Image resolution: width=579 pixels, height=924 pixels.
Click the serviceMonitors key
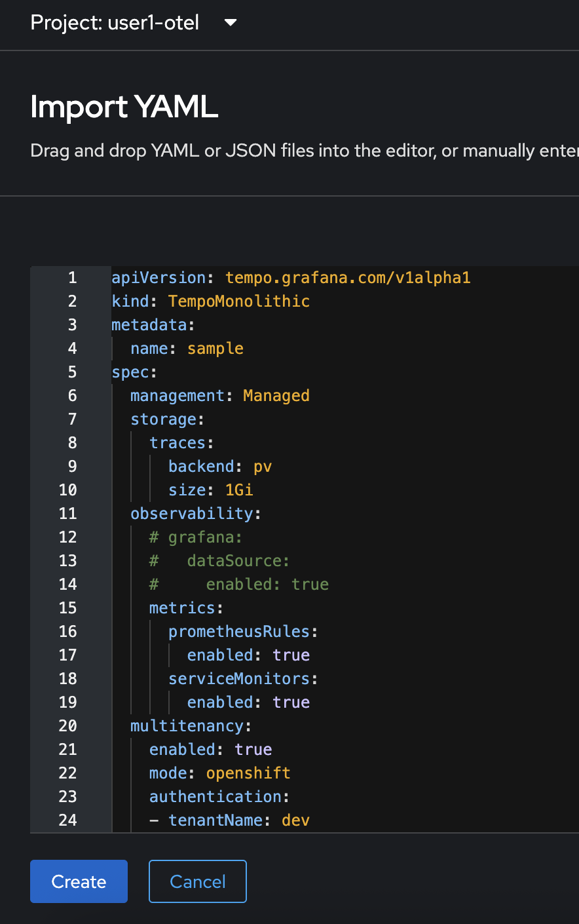[239, 679]
